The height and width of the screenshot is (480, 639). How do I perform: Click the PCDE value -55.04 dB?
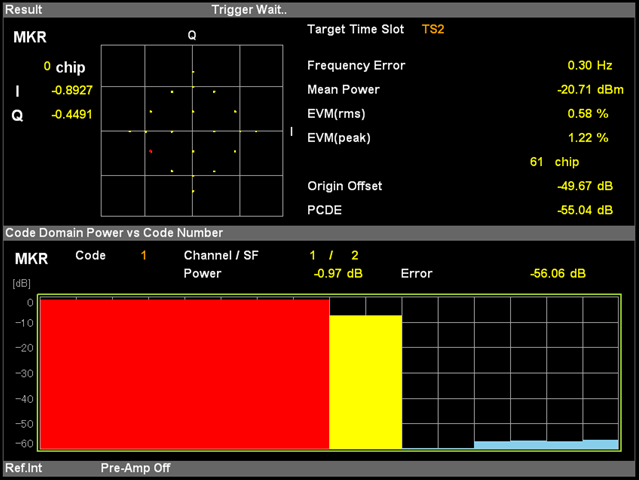(x=585, y=210)
